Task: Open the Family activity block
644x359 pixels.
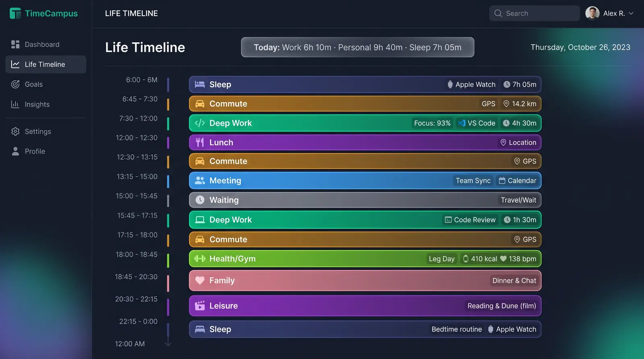Action: (365, 280)
